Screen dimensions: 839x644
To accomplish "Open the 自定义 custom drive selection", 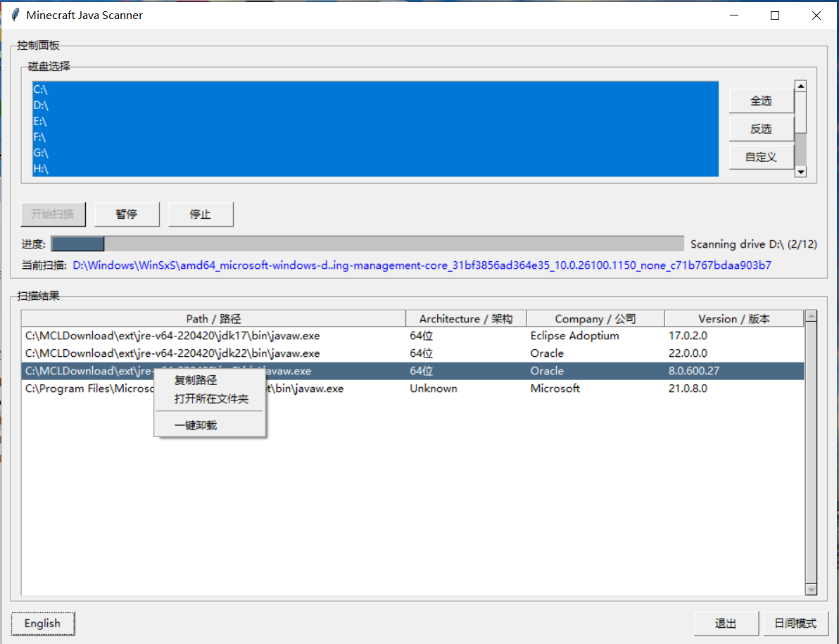I will coord(761,156).
